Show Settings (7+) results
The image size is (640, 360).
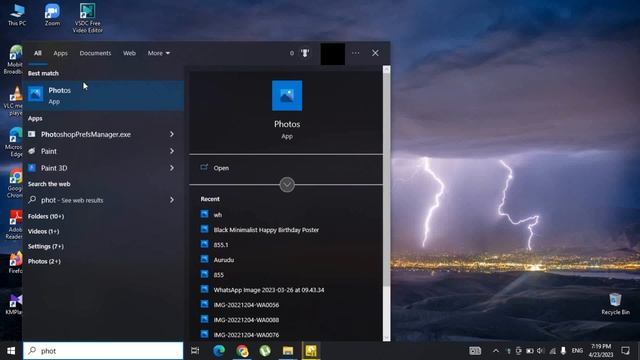point(46,247)
